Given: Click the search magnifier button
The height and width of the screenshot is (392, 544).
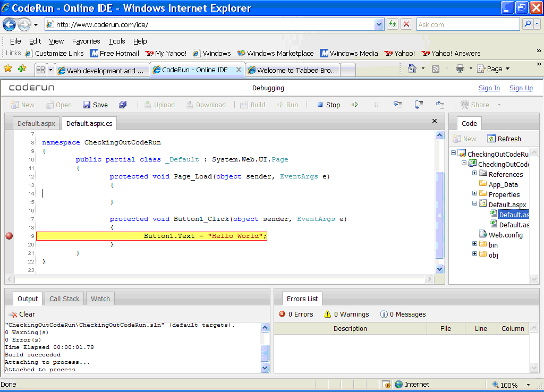Looking at the screenshot, I should (x=528, y=24).
